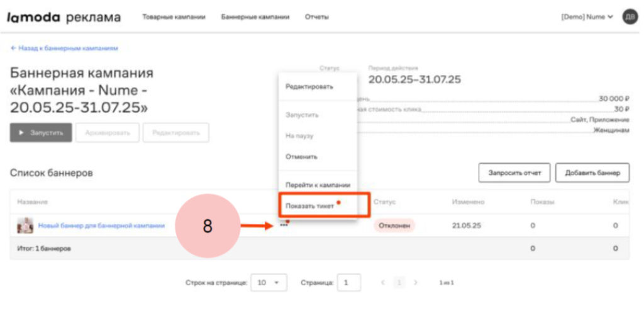Screen dimensions: 644x323
Task: Click the Название column header
Action: [x=33, y=201]
